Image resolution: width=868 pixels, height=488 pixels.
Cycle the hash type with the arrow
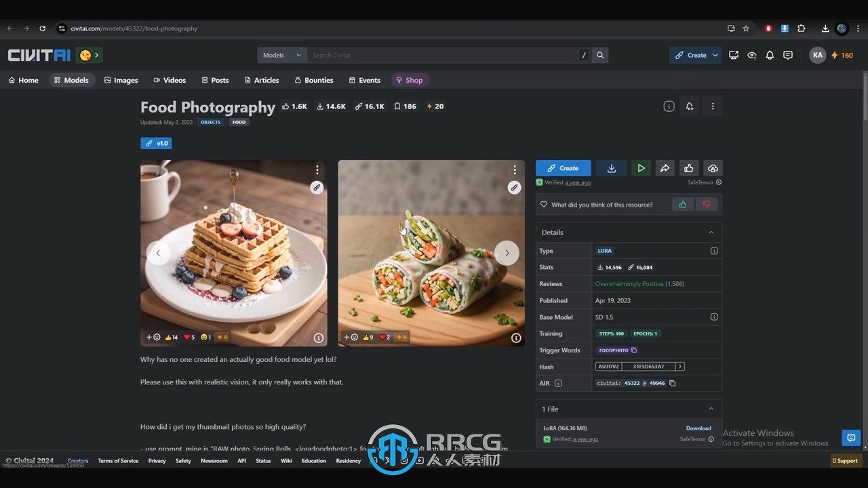[680, 367]
